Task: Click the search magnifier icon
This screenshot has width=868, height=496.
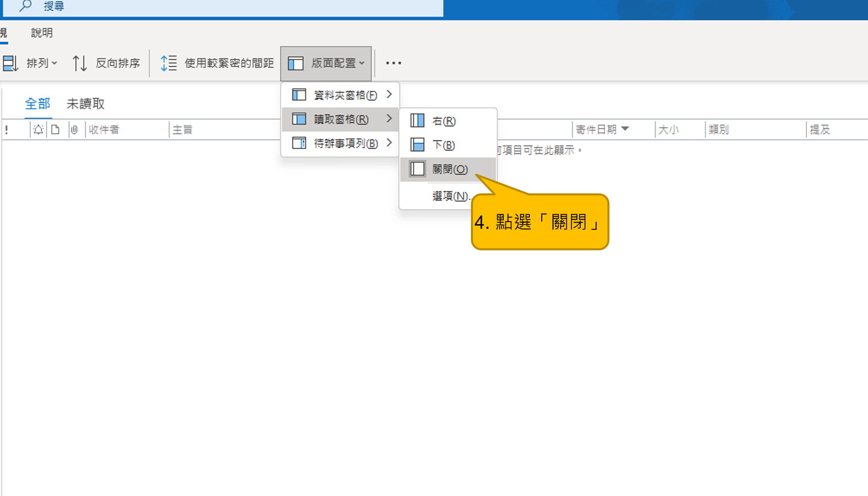Action: (x=26, y=6)
